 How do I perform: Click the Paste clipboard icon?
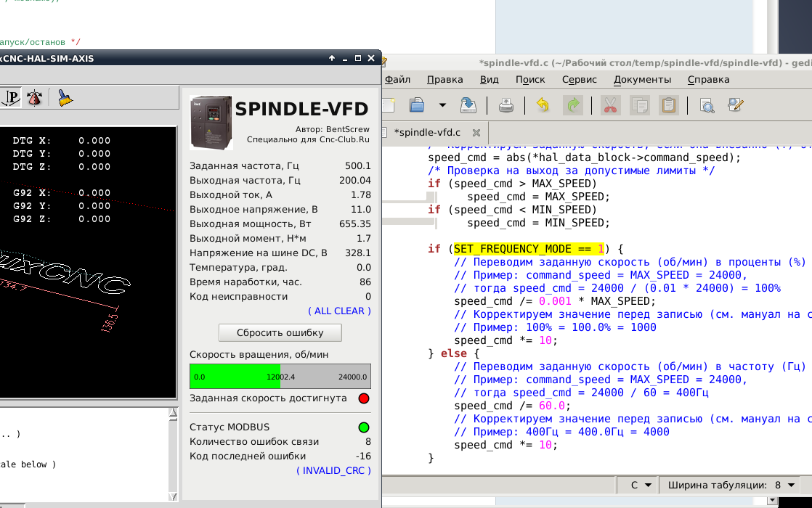click(x=668, y=105)
